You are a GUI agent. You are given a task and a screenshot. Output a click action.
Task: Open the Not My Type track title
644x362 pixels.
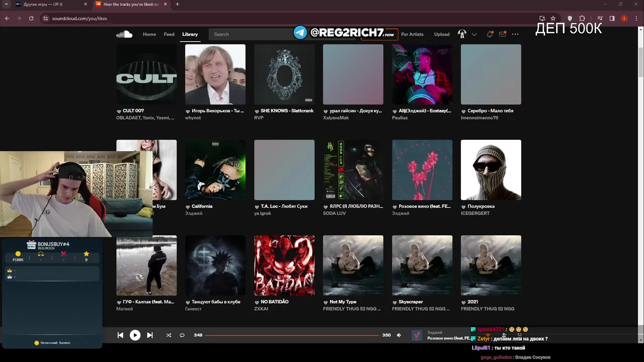(343, 302)
